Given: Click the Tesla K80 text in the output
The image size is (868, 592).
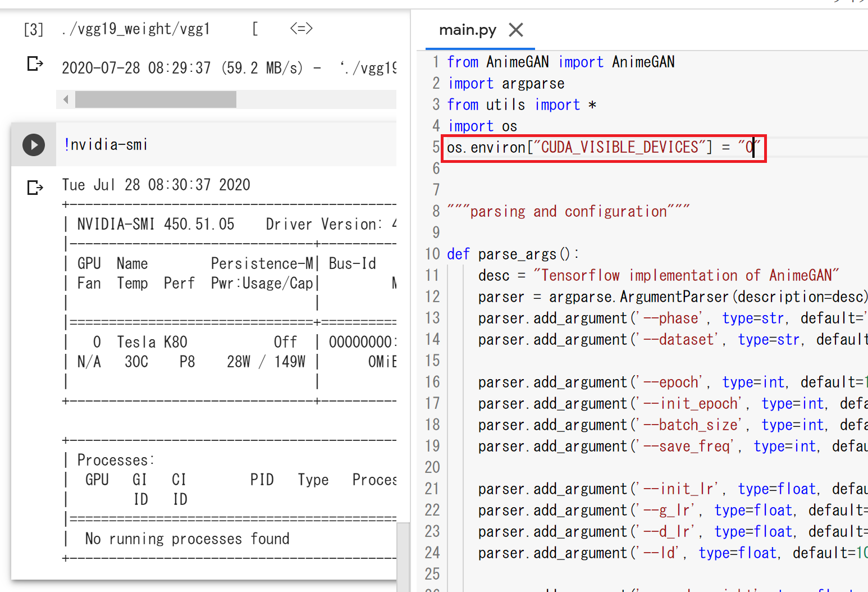Looking at the screenshot, I should (x=152, y=342).
